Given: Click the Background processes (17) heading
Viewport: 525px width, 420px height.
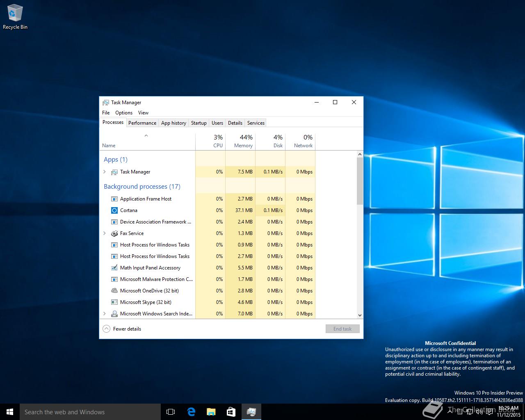Looking at the screenshot, I should pos(142,187).
